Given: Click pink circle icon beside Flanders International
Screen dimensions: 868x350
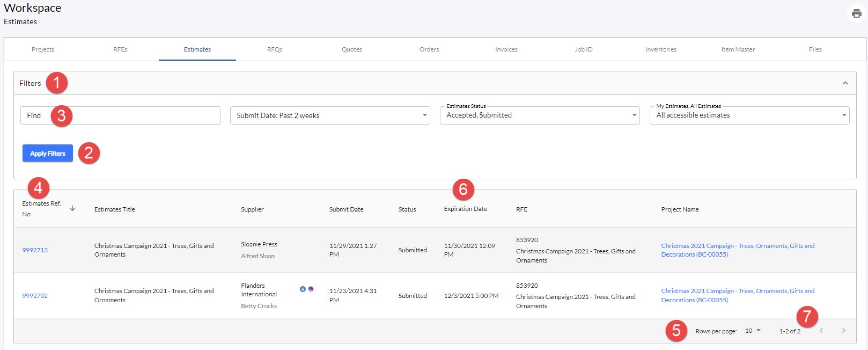Looking at the screenshot, I should [x=311, y=289].
